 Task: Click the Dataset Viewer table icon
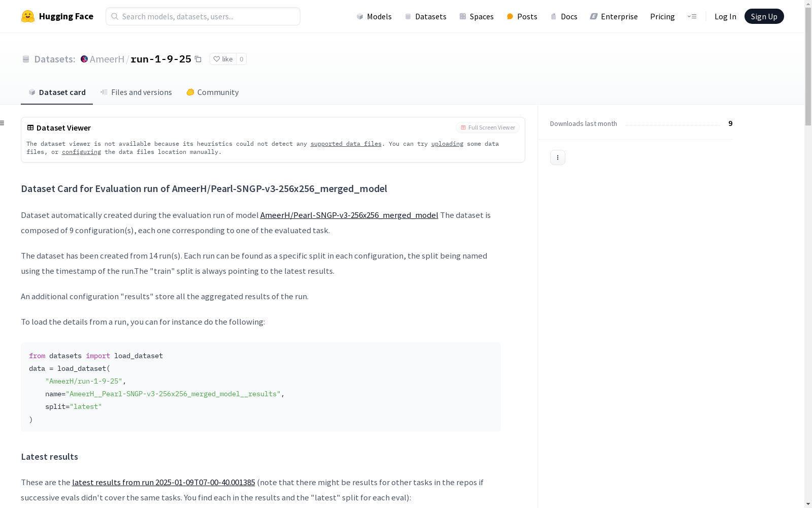30,128
